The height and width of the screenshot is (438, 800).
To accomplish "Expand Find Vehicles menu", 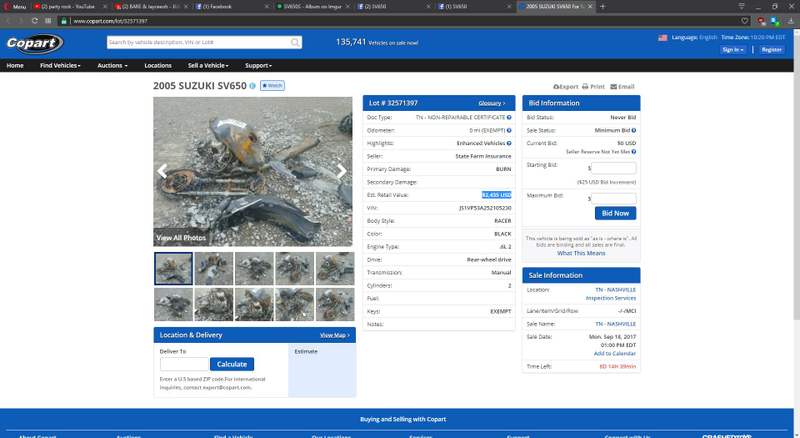I will tap(60, 65).
